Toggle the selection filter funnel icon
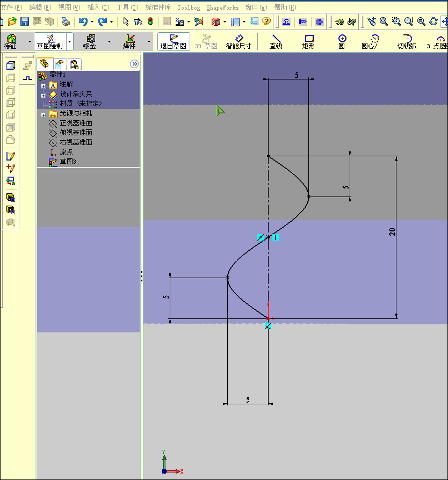This screenshot has height=480, width=448. (138, 21)
